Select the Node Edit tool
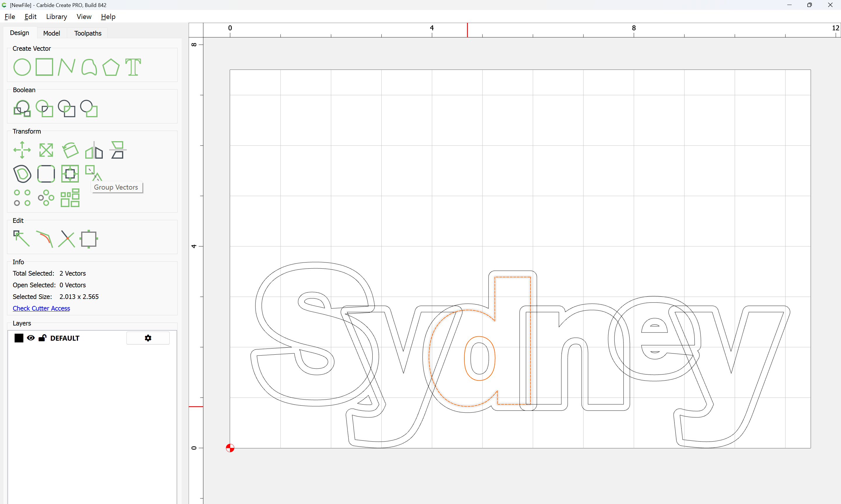The image size is (841, 504). point(21,238)
